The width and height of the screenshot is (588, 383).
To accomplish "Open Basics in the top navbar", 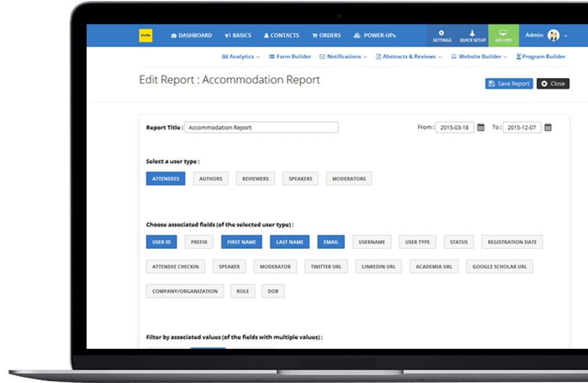I will (x=238, y=36).
